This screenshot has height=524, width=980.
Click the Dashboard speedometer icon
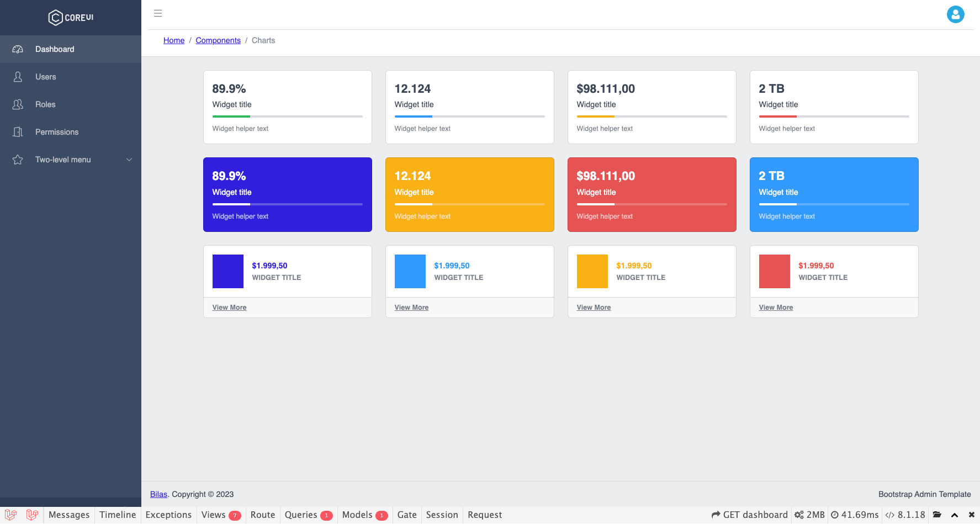click(18, 49)
